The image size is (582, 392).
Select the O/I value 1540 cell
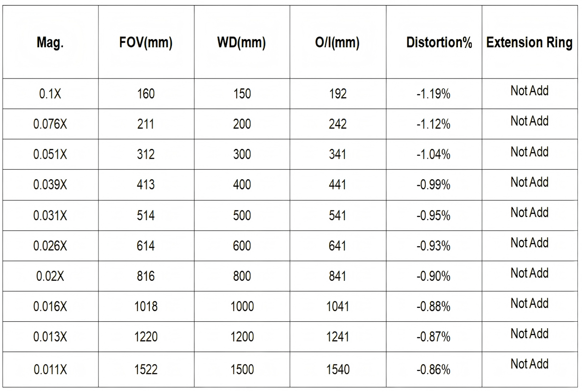click(338, 369)
